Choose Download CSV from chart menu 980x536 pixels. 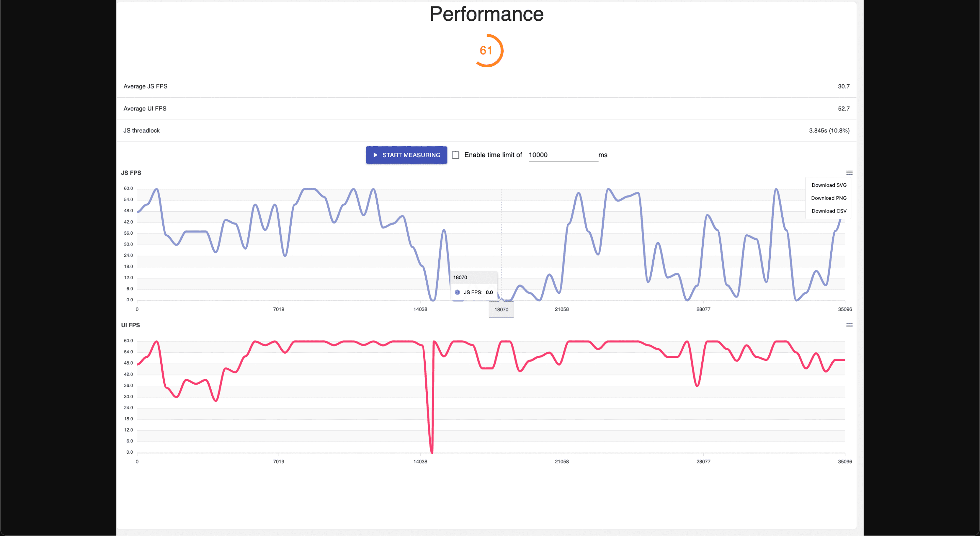(829, 211)
